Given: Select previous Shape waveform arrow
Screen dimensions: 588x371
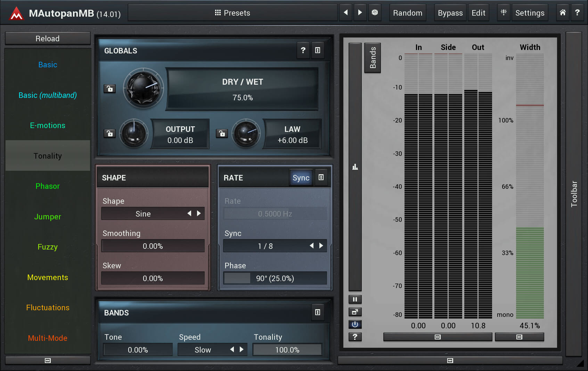Looking at the screenshot, I should 189,213.
